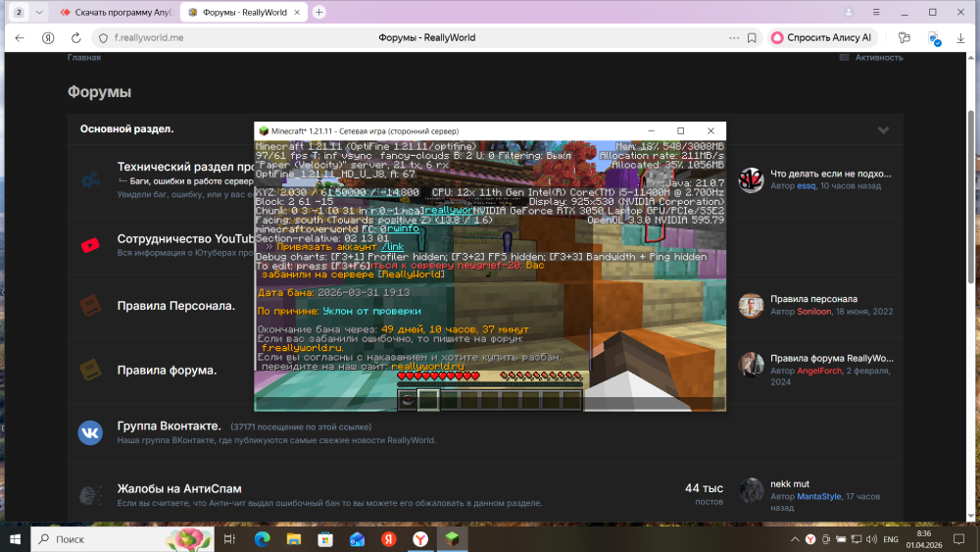Open Группа Вконтакте link

(x=169, y=426)
